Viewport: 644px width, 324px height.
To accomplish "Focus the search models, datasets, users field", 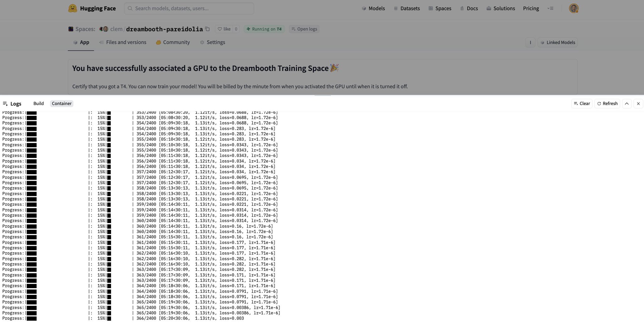I will 189,8.
